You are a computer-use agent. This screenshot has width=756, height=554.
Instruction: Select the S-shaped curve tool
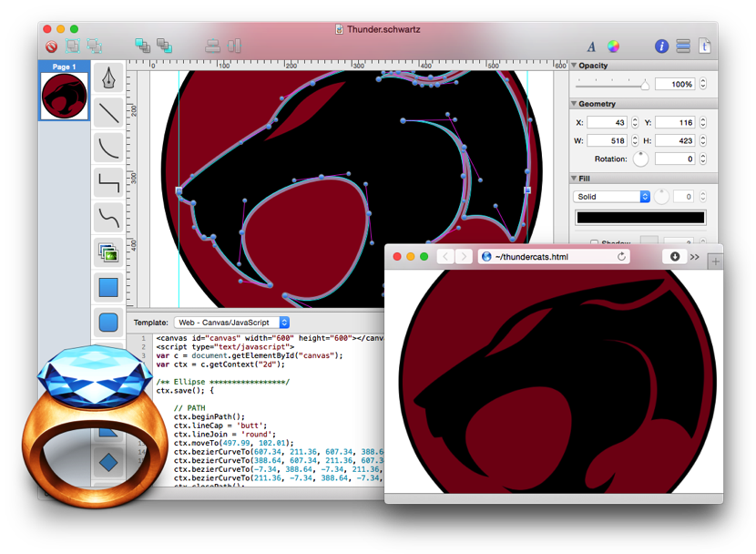pyautogui.click(x=108, y=218)
